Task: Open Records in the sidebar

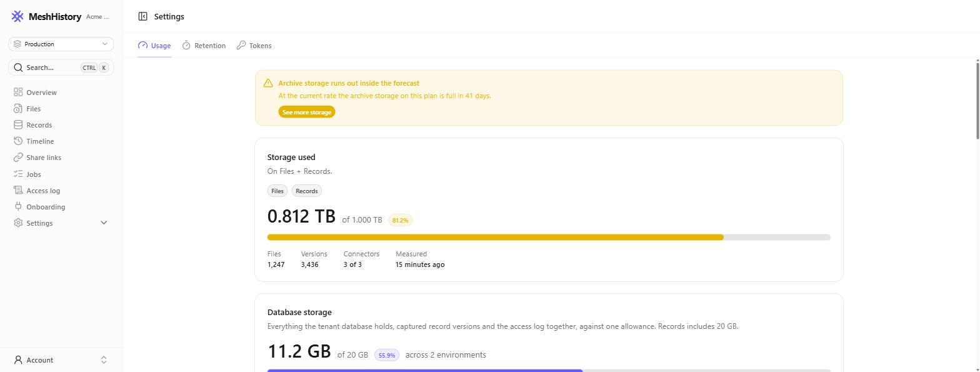Action: click(x=39, y=125)
